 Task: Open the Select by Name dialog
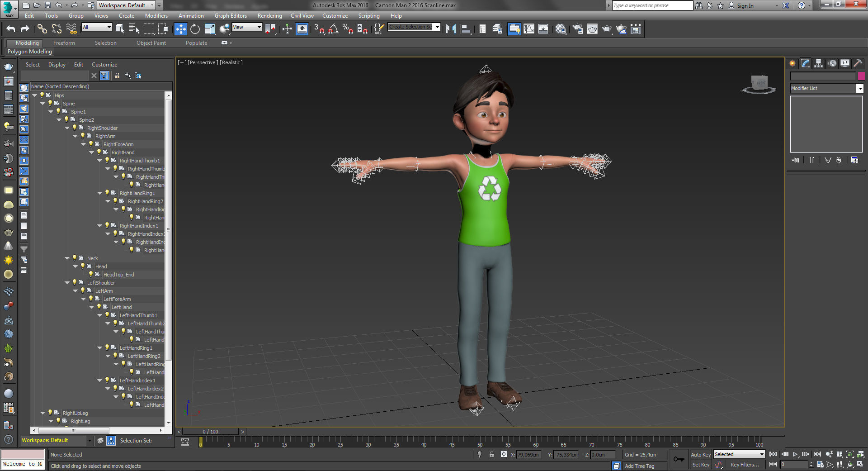pyautogui.click(x=134, y=29)
